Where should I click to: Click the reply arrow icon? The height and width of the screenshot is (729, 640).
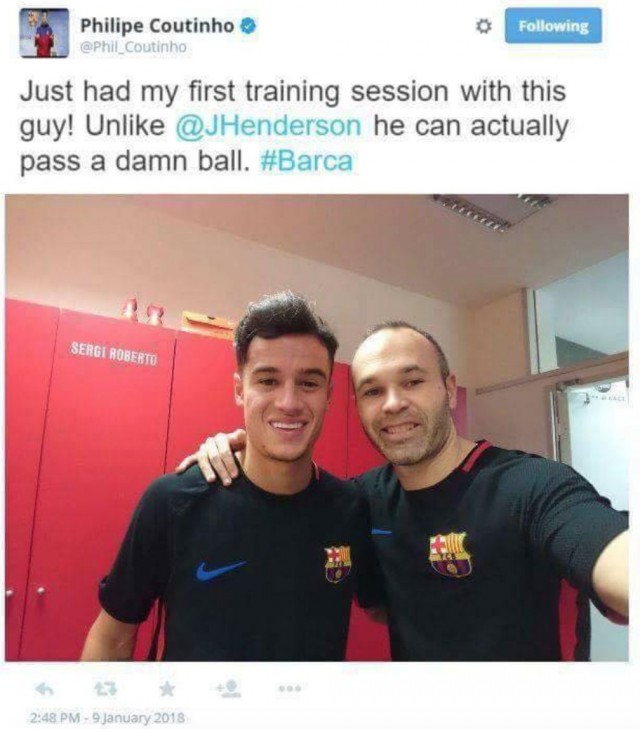[45, 689]
